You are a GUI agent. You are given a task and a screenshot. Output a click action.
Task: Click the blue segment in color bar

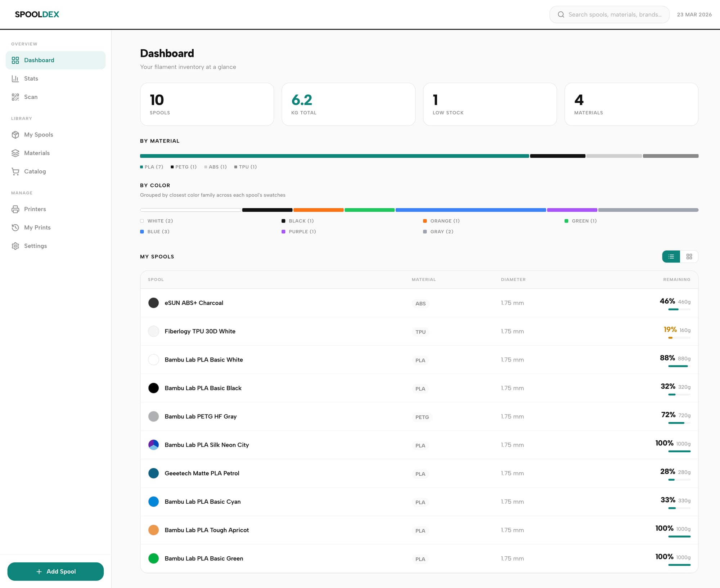tap(470, 210)
